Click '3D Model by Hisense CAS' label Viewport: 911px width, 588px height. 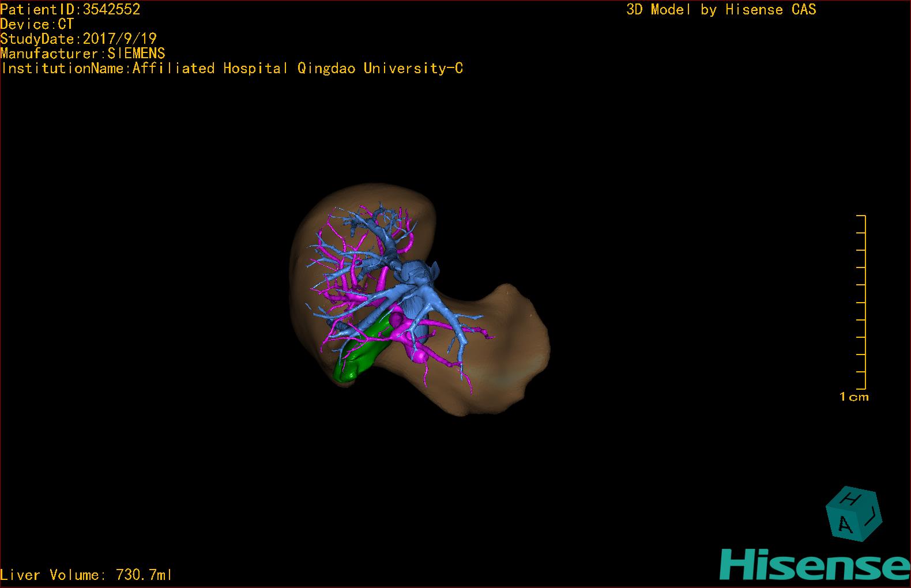[721, 9]
